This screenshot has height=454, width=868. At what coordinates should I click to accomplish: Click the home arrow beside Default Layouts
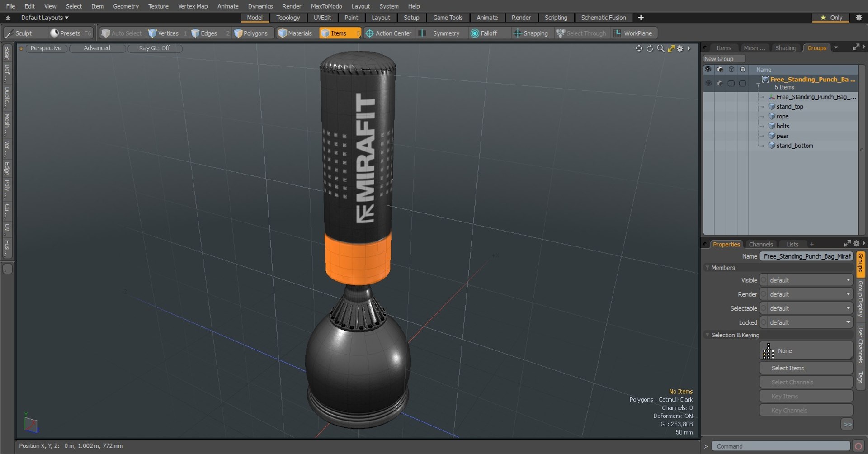pos(8,18)
